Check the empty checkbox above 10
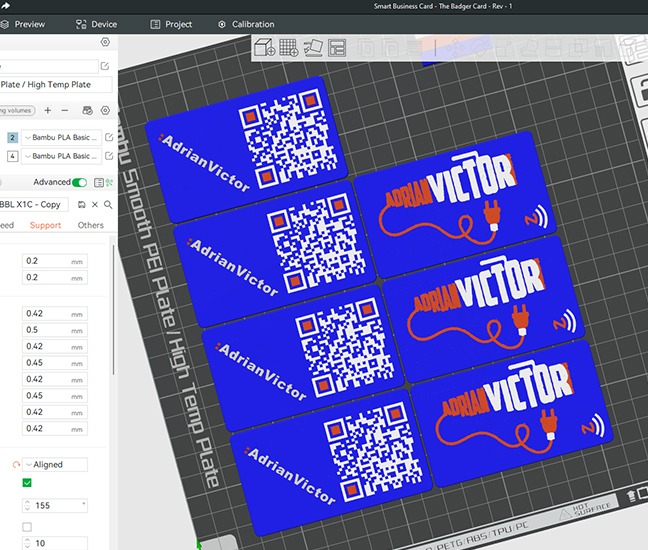 coord(27,527)
